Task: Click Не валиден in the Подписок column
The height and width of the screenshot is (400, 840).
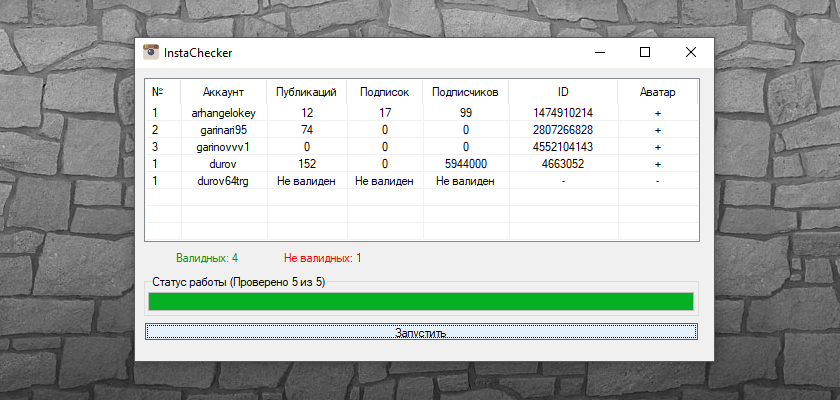Action: [385, 182]
